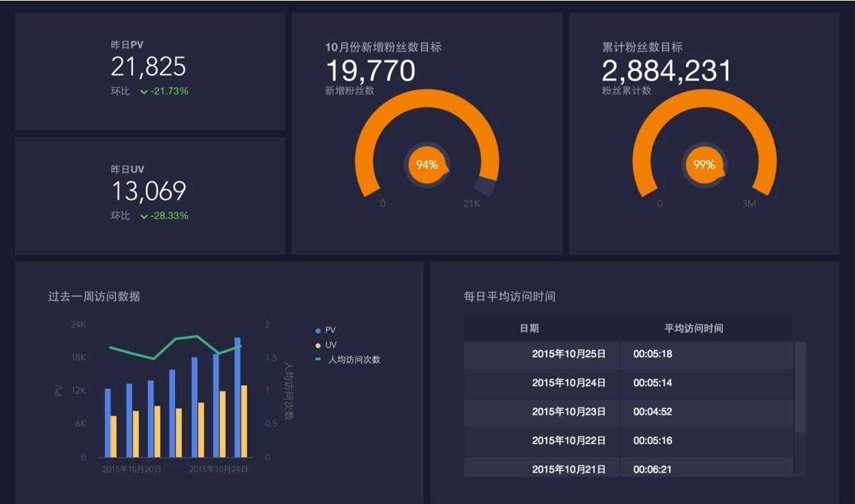Click the yellow UV legend dot
This screenshot has width=855, height=504.
[x=319, y=346]
